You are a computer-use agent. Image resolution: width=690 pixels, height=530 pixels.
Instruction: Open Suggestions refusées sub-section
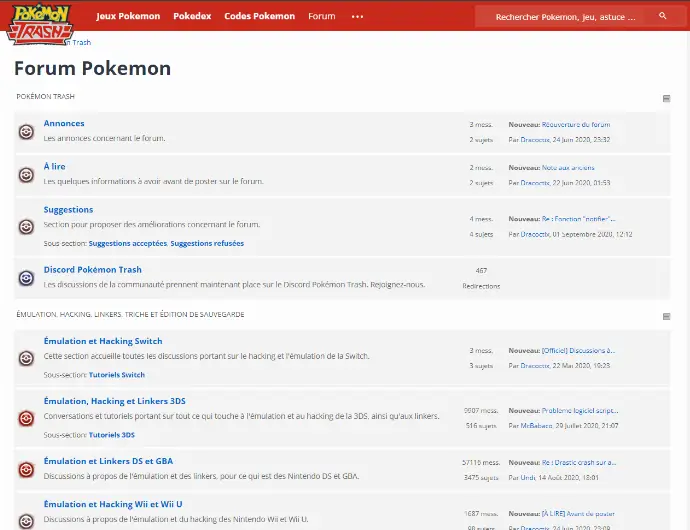pos(207,243)
